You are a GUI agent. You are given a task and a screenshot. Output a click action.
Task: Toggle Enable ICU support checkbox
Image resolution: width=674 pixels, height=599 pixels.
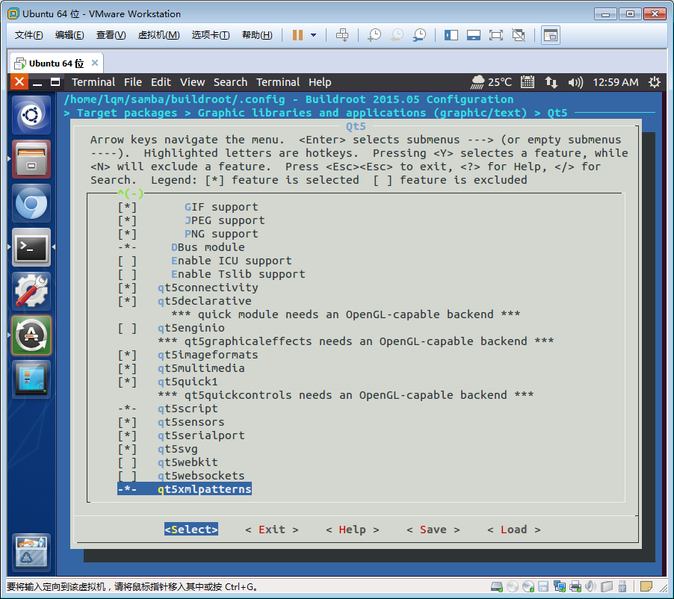point(127,261)
